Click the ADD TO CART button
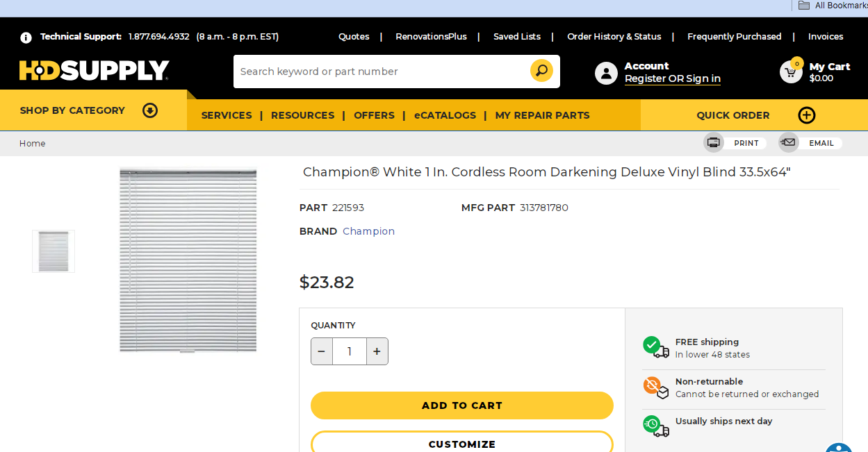The height and width of the screenshot is (452, 868). (x=461, y=405)
